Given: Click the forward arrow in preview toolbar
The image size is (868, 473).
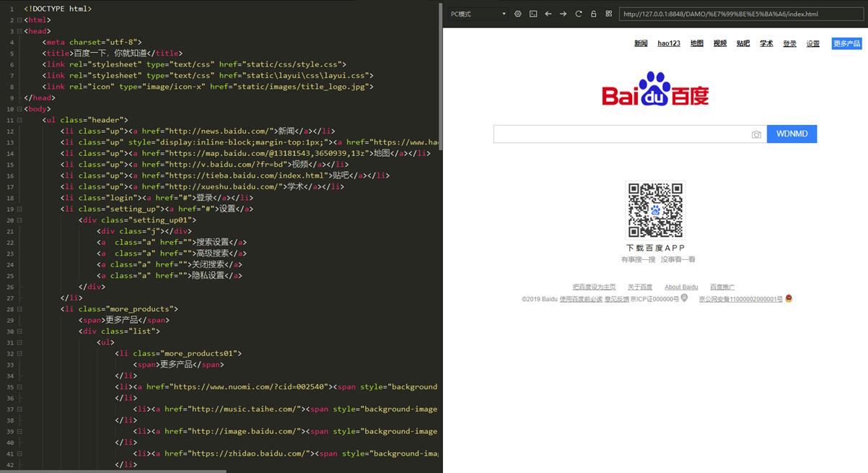Looking at the screenshot, I should [x=564, y=14].
